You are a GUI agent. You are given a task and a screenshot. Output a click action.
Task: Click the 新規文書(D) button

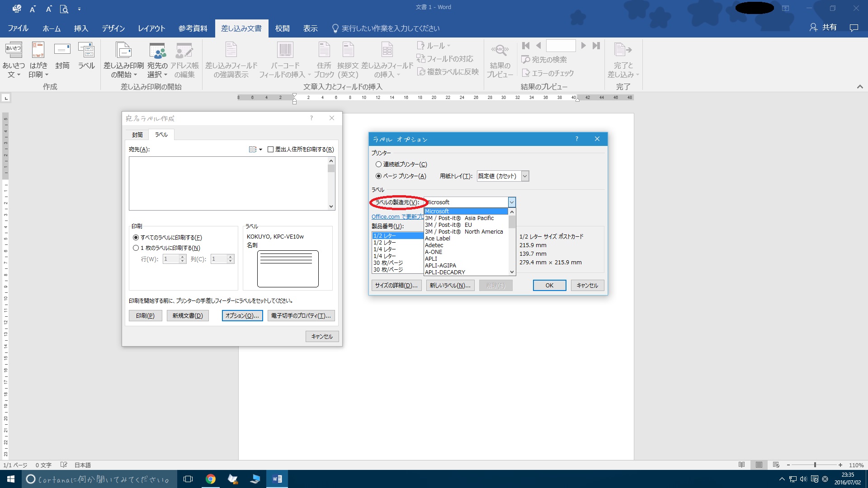coord(188,316)
